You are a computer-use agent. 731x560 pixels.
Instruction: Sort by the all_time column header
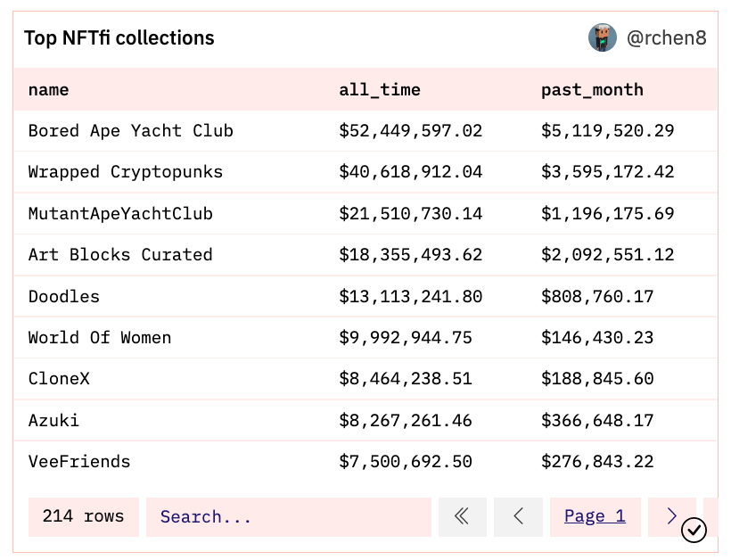tap(380, 90)
